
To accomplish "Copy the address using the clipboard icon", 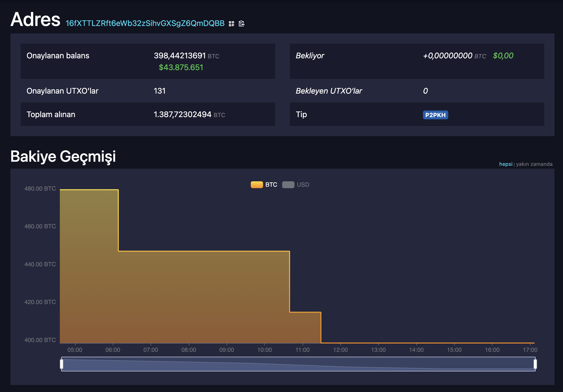I will click(x=241, y=24).
